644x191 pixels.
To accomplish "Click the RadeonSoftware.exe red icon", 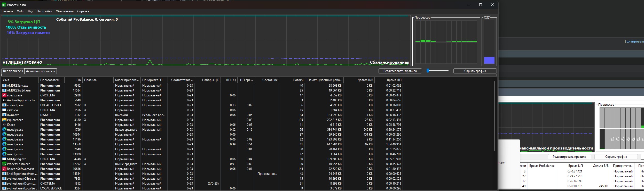I will (x=4, y=169).
